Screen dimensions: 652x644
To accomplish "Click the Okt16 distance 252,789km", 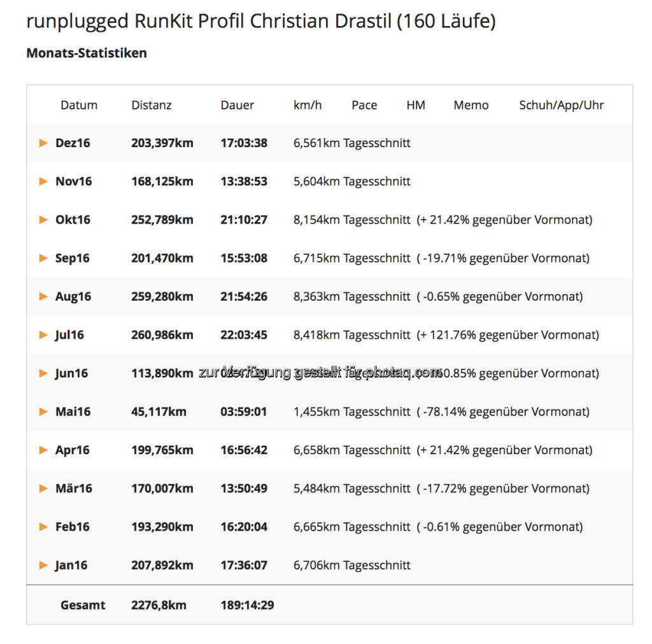I will (162, 220).
